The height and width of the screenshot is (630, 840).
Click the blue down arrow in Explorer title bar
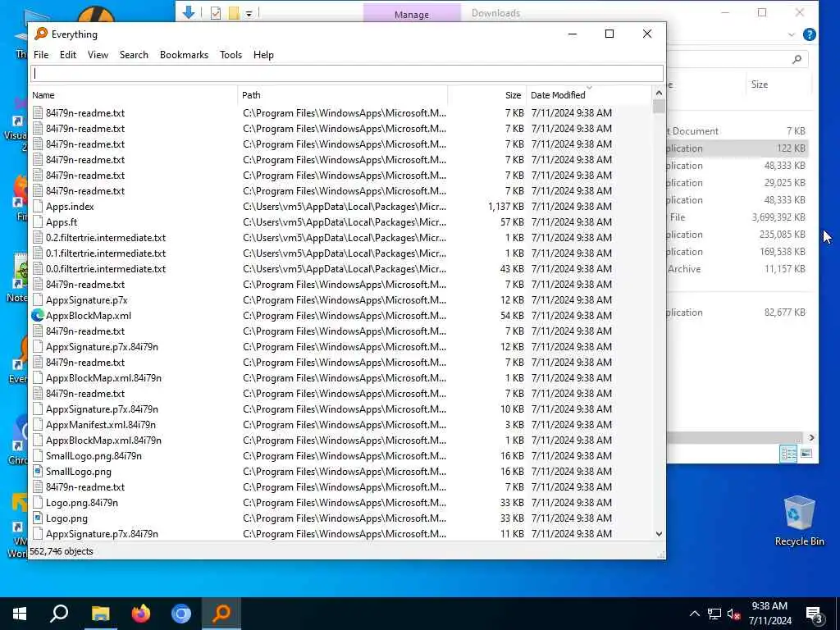[188, 12]
